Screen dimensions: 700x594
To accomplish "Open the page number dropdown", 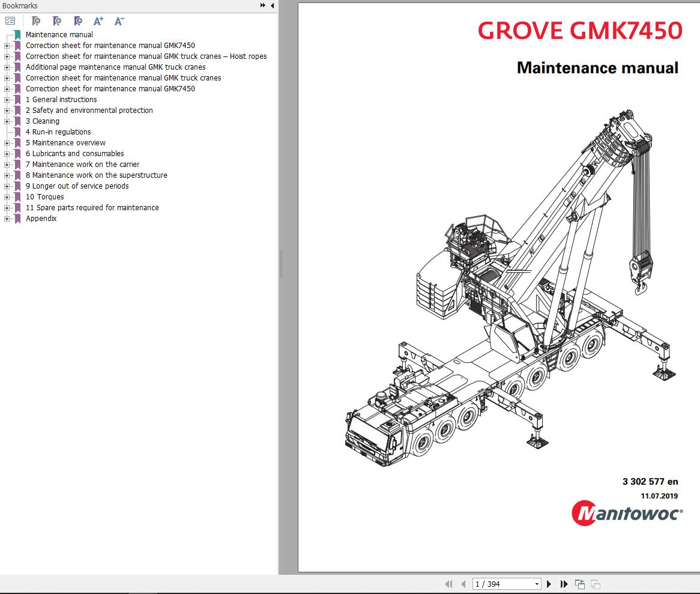I will (537, 584).
